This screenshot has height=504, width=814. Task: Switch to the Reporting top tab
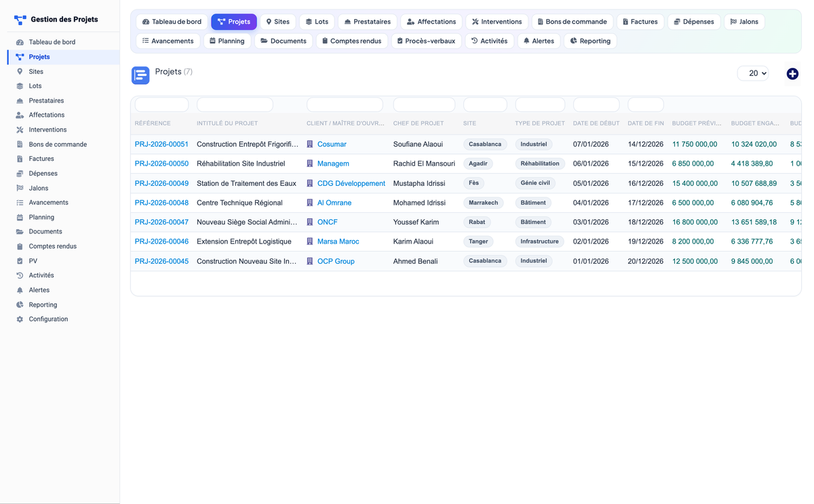(x=590, y=41)
